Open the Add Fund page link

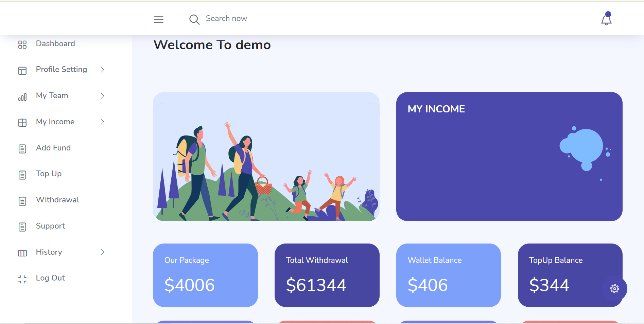pos(53,148)
